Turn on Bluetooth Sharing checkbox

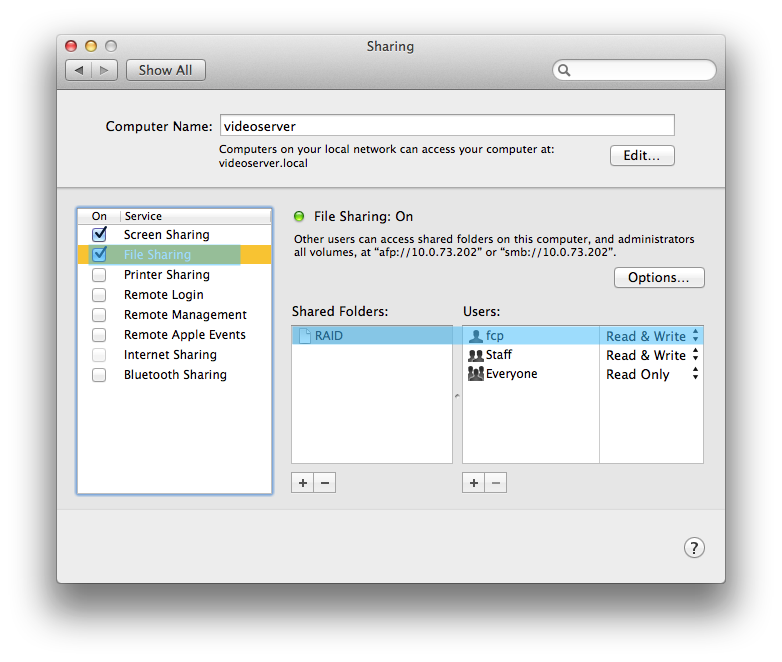click(x=99, y=375)
